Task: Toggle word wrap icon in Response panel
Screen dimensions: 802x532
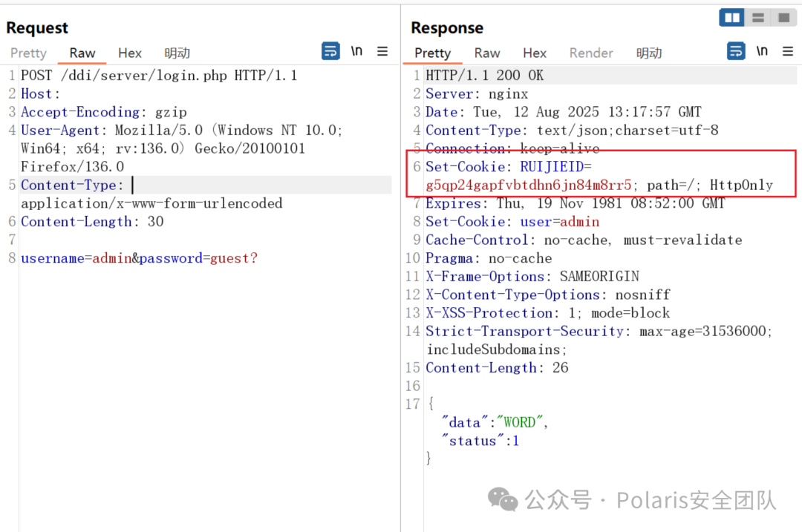Action: (736, 52)
